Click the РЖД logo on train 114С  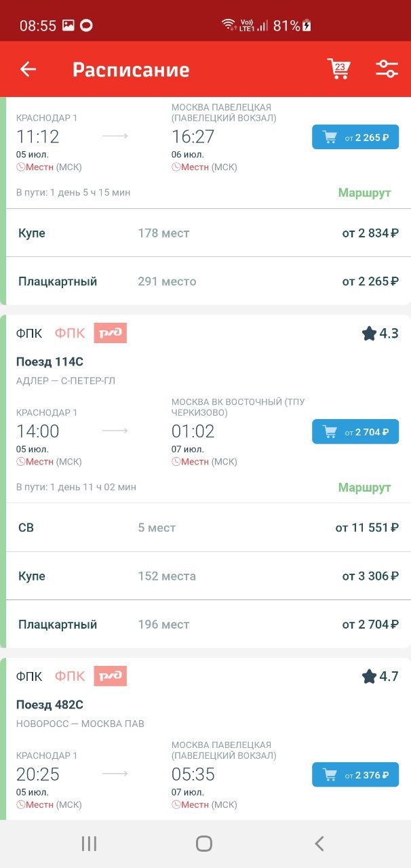coord(111,333)
